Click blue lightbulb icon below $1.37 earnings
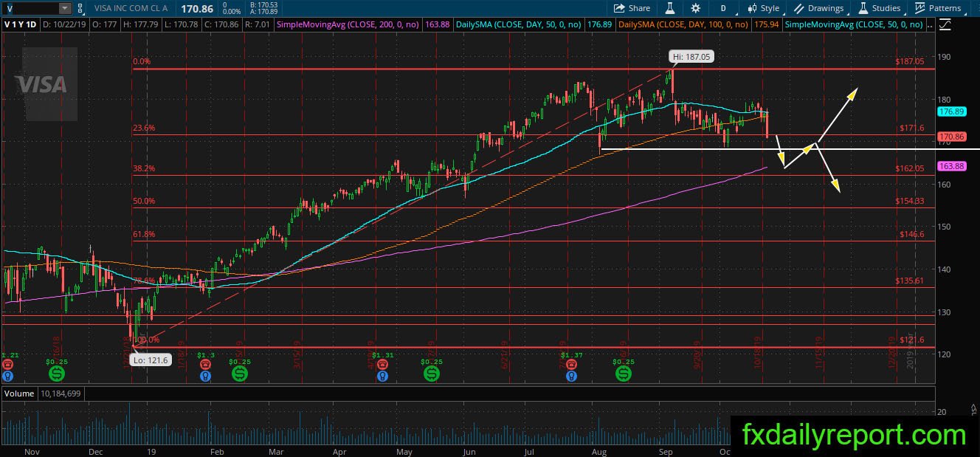The height and width of the screenshot is (457, 980). coord(571,376)
